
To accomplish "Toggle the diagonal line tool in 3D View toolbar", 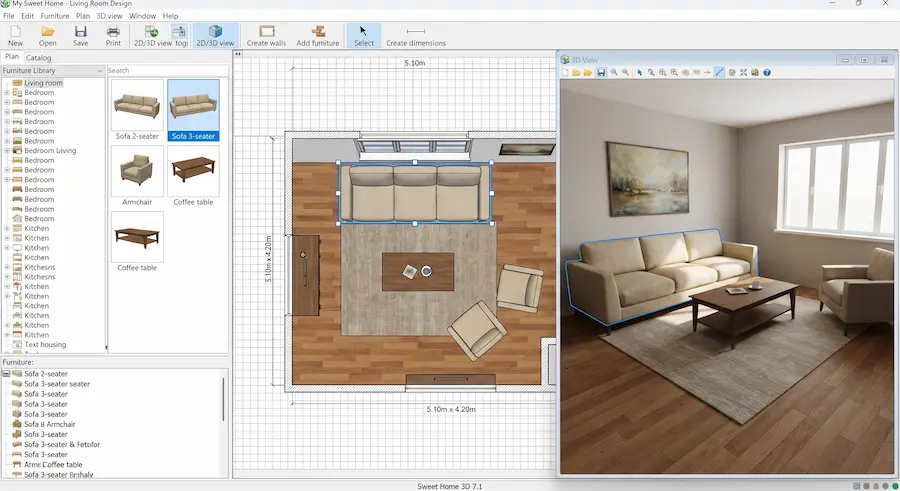I will pyautogui.click(x=719, y=73).
